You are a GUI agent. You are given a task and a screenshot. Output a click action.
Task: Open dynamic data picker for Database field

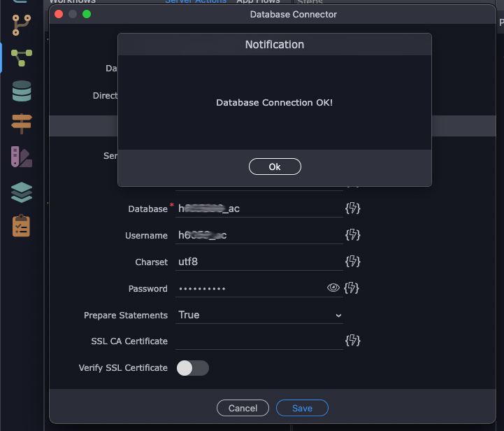point(352,208)
